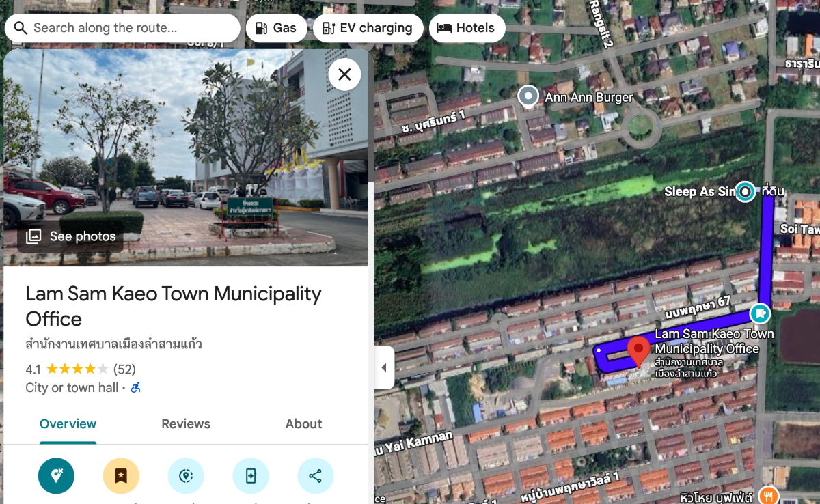This screenshot has width=820, height=504.
Task: Open See photos for the office
Action: (71, 236)
